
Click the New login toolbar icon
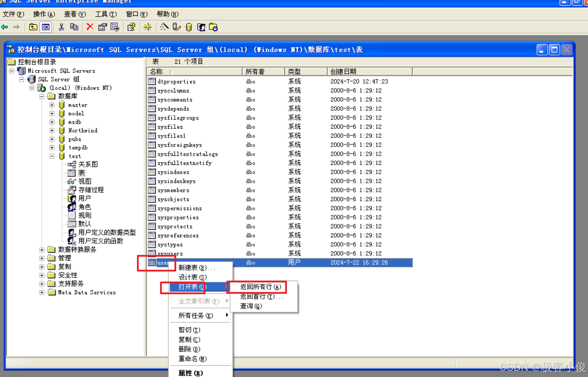pyautogui.click(x=201, y=27)
